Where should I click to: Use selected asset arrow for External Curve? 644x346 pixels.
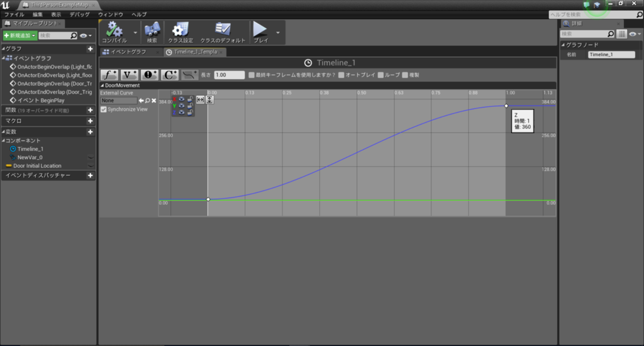coord(142,101)
